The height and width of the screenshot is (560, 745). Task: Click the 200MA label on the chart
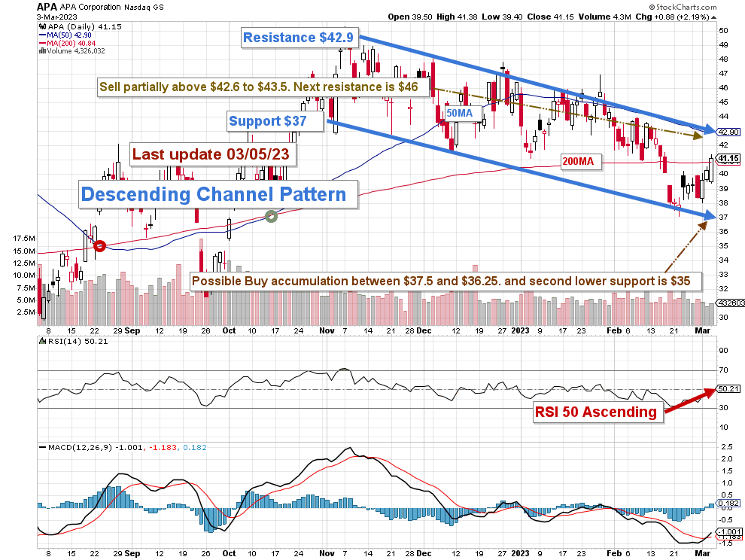pyautogui.click(x=579, y=160)
